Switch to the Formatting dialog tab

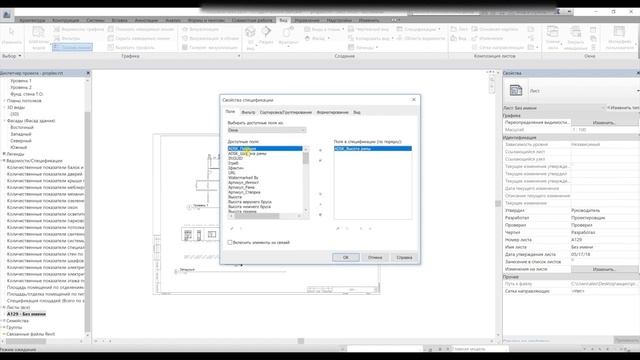tap(332, 112)
